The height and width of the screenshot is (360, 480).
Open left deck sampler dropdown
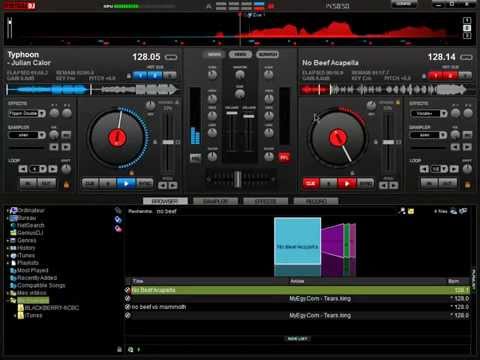42,135
